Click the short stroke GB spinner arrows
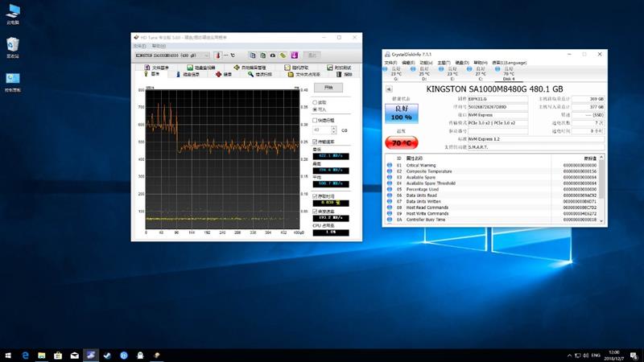This screenshot has width=644, height=362. click(x=333, y=130)
